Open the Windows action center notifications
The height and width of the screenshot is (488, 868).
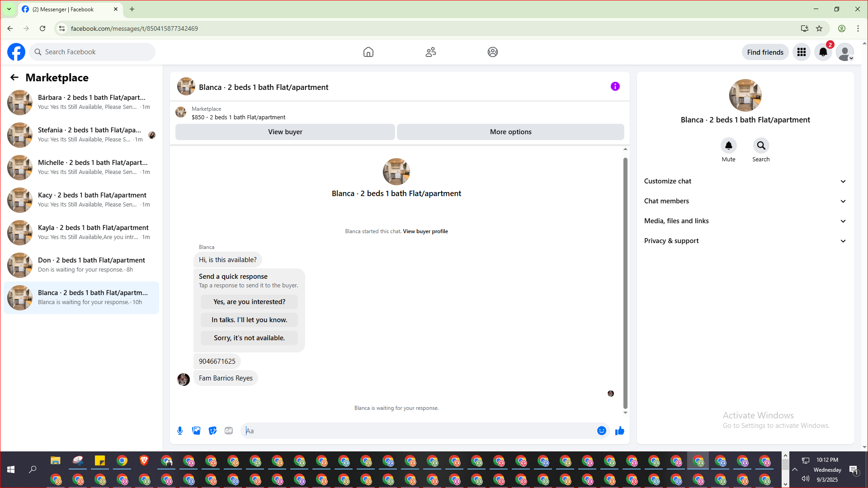click(x=854, y=469)
